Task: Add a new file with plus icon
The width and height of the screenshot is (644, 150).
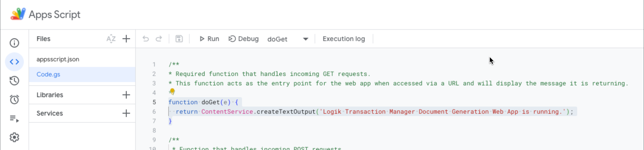Action: tap(126, 39)
